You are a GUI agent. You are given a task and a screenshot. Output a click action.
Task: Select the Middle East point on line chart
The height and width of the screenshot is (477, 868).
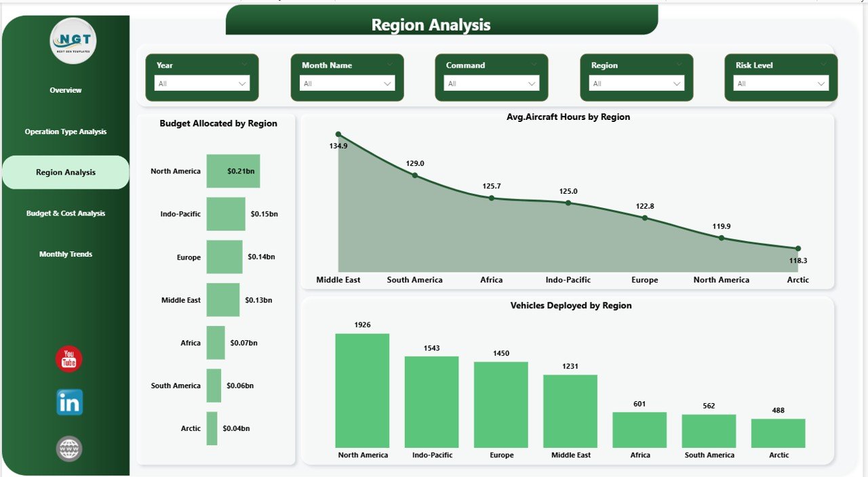338,134
